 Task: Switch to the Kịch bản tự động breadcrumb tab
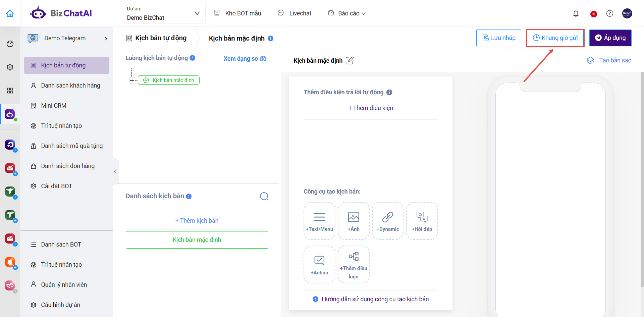pos(156,38)
